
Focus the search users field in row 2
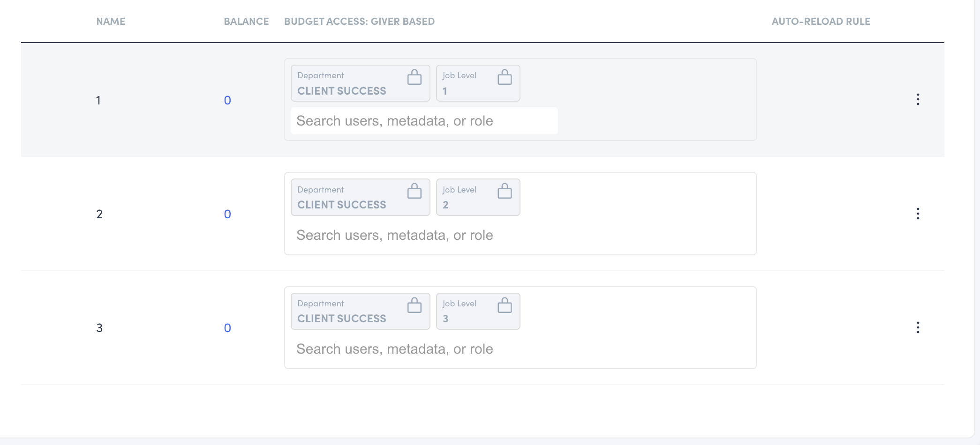pyautogui.click(x=423, y=235)
